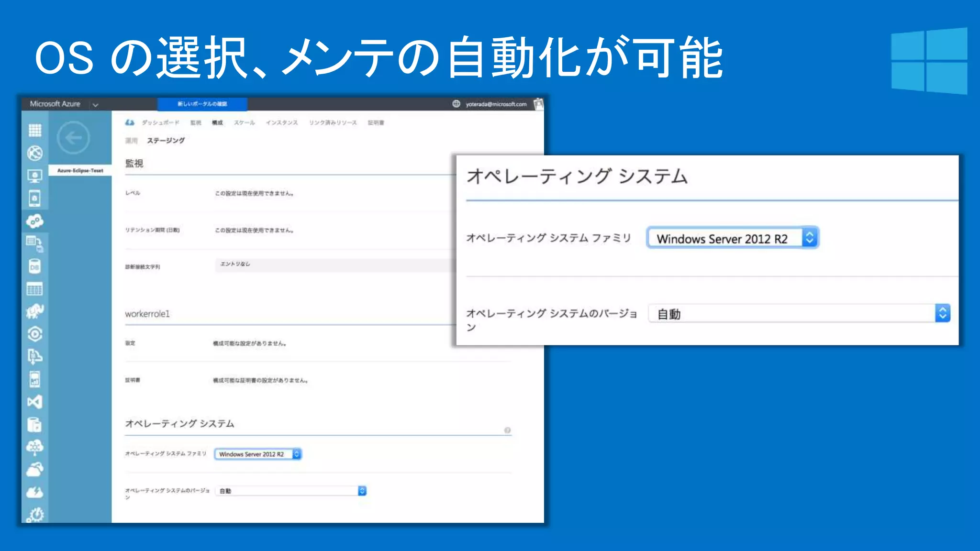Click the back arrow circle button
The height and width of the screenshot is (551, 980).
point(73,138)
